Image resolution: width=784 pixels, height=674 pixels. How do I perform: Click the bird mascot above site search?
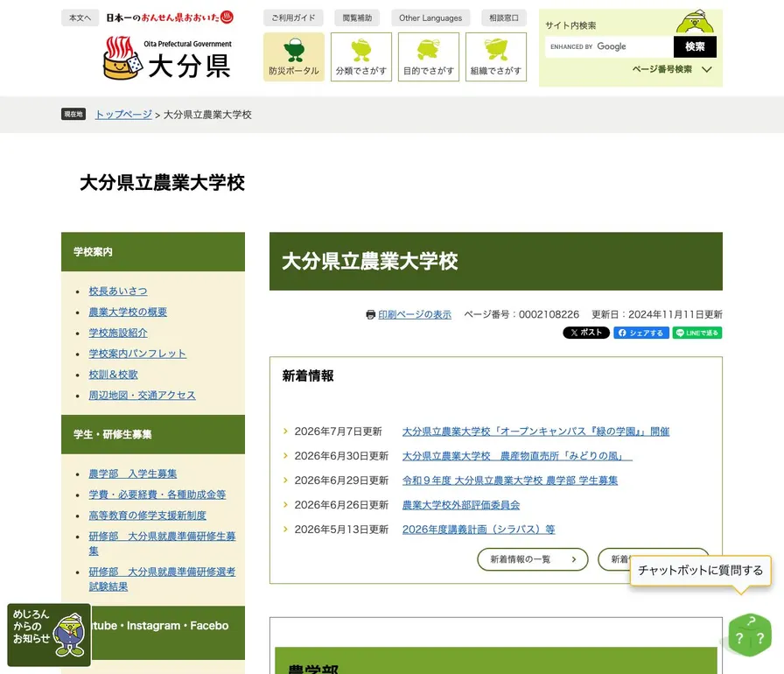(695, 21)
